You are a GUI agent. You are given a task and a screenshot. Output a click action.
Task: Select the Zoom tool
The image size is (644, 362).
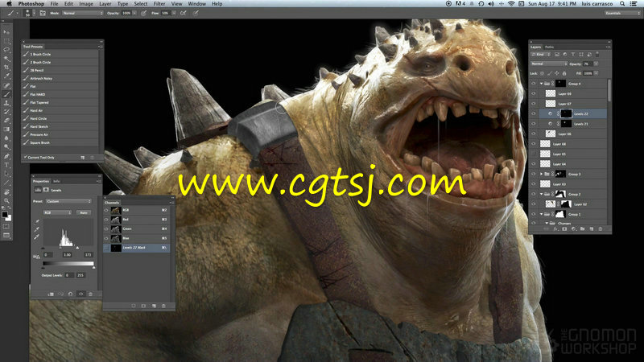click(6, 200)
